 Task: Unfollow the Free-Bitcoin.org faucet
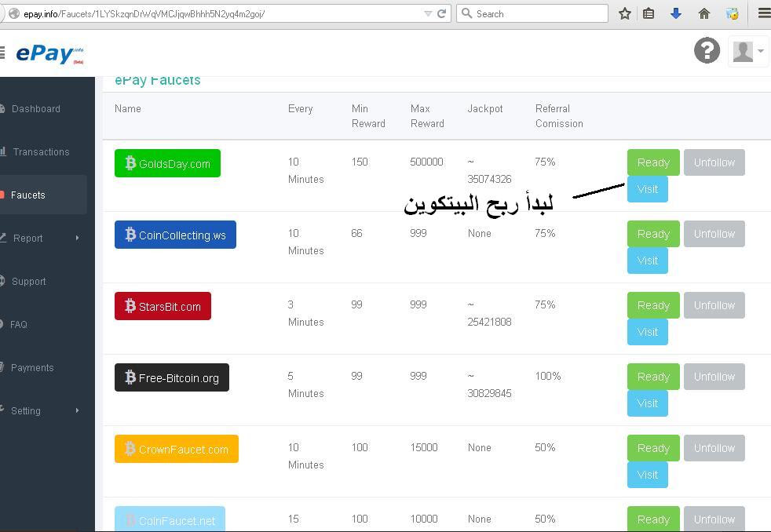pyautogui.click(x=714, y=377)
